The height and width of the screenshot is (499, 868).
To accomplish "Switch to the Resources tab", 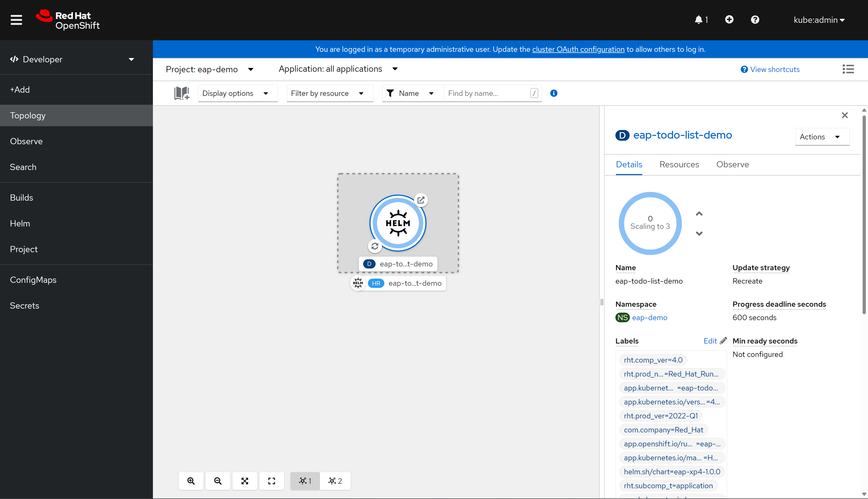I will tap(679, 164).
